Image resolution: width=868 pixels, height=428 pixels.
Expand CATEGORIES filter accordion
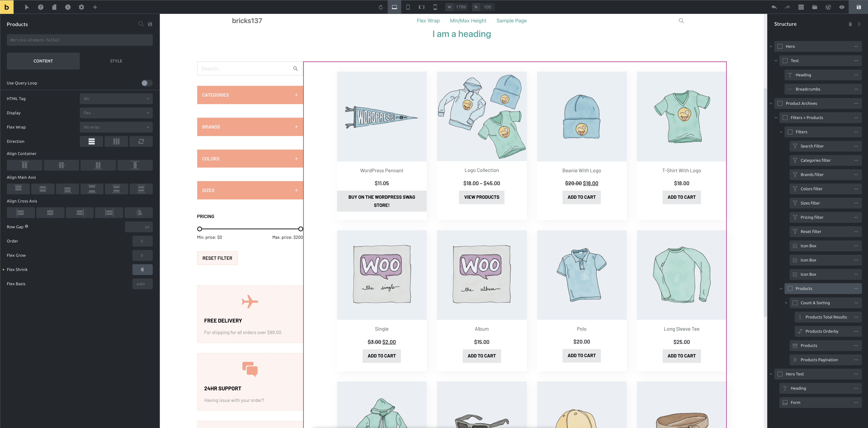tap(250, 95)
